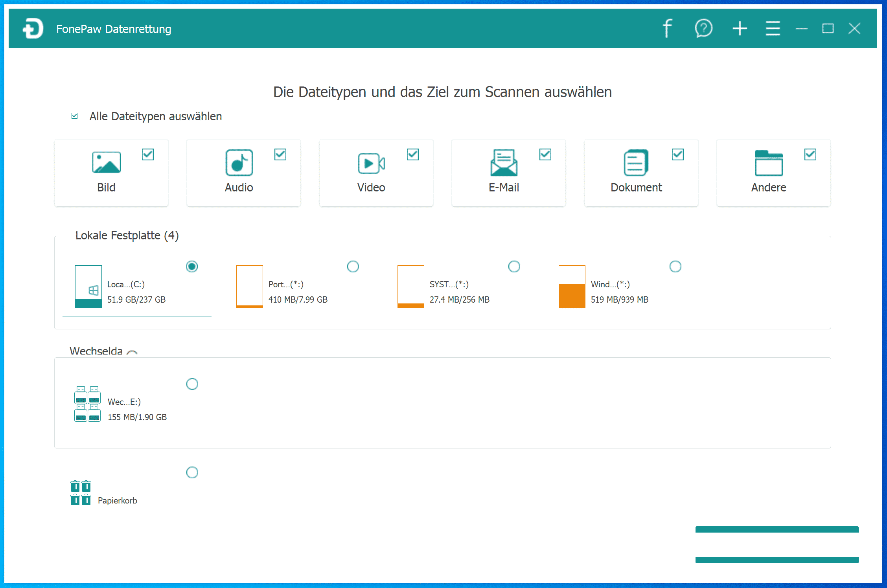Viewport: 887px width, 588px height.
Task: Click the Dokument page icon
Action: pyautogui.click(x=636, y=162)
